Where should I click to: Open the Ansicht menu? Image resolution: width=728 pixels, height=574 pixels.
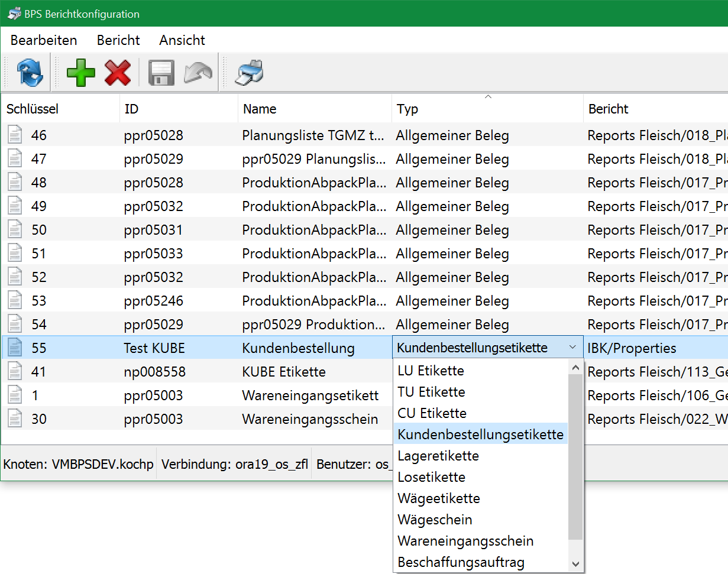coord(182,40)
